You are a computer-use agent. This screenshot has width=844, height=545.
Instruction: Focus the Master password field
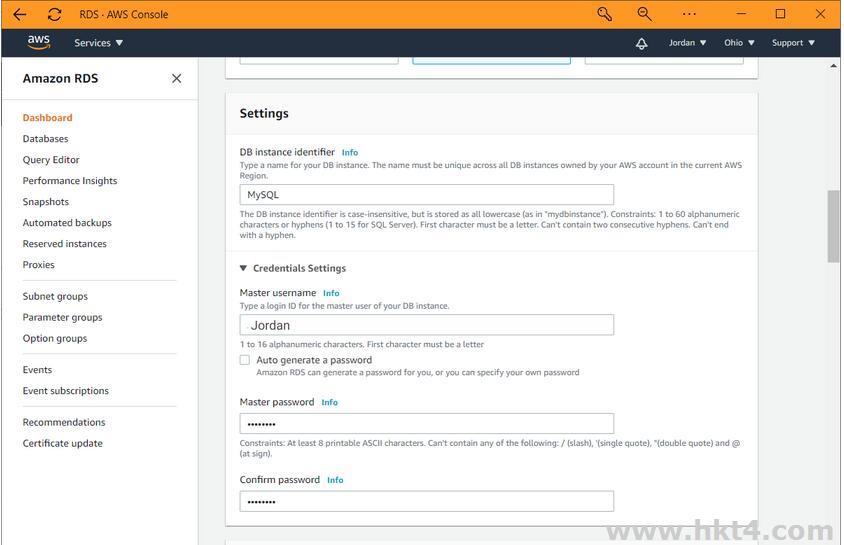click(x=426, y=423)
